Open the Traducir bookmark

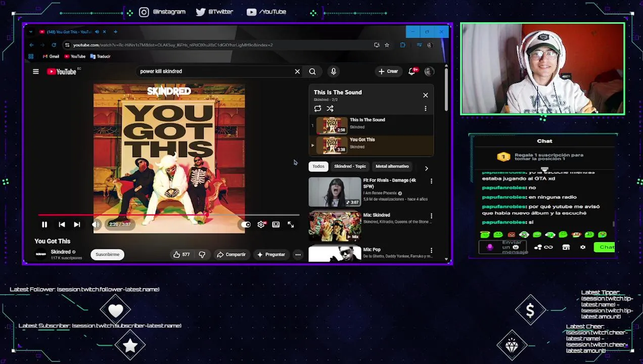[x=100, y=57]
